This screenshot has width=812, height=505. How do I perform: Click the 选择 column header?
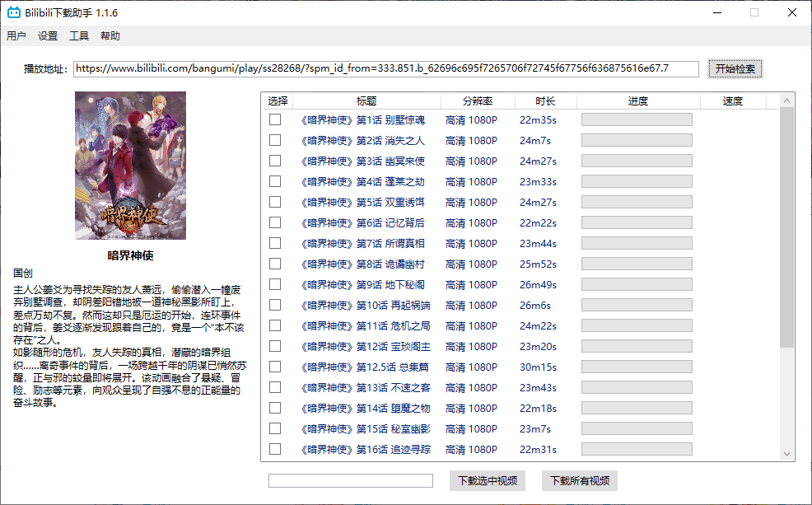click(x=278, y=101)
